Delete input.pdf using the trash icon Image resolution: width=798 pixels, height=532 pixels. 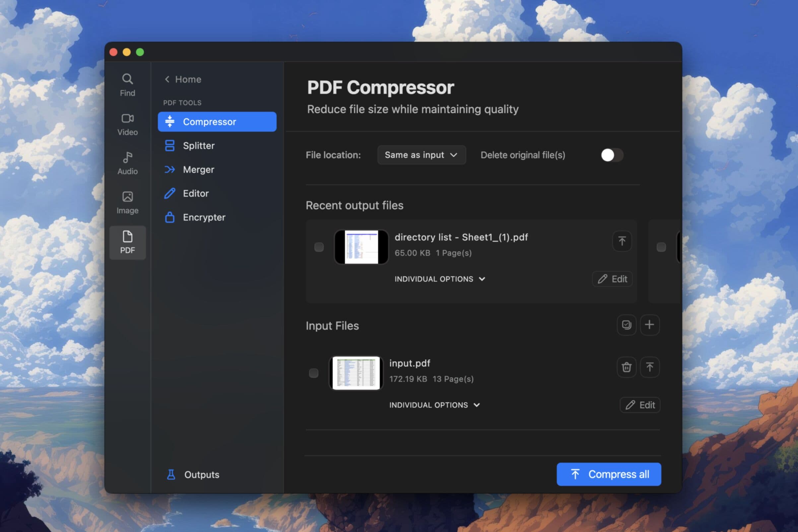tap(626, 367)
